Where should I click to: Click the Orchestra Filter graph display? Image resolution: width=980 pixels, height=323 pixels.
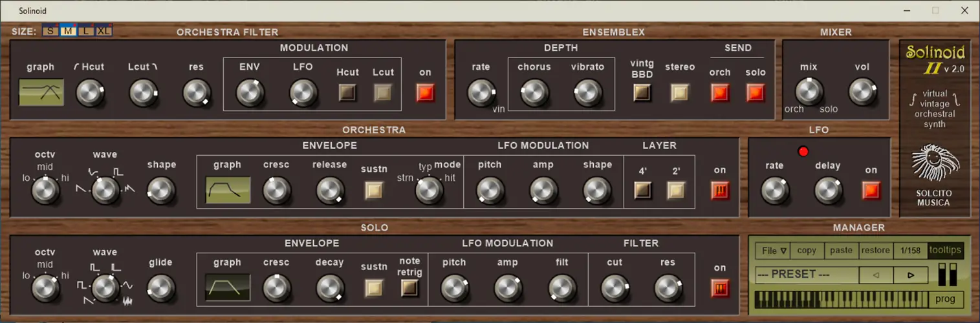[41, 92]
